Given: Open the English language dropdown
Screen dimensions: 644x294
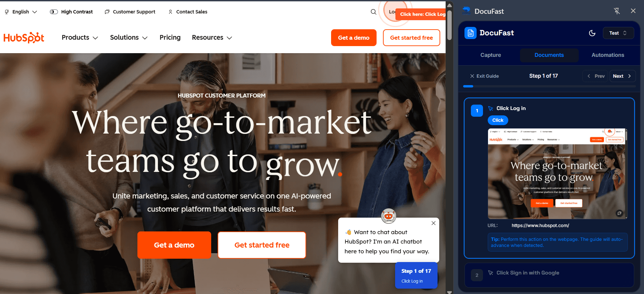Looking at the screenshot, I should point(21,12).
